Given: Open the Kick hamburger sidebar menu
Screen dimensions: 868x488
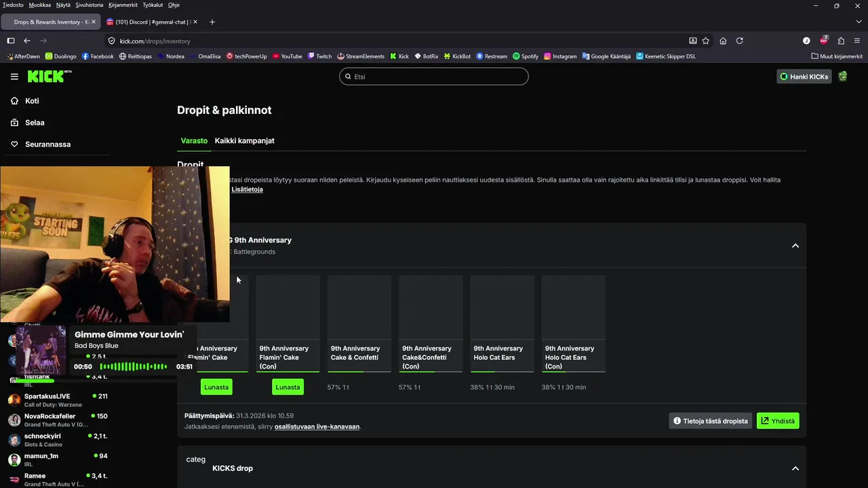Looking at the screenshot, I should click(14, 77).
